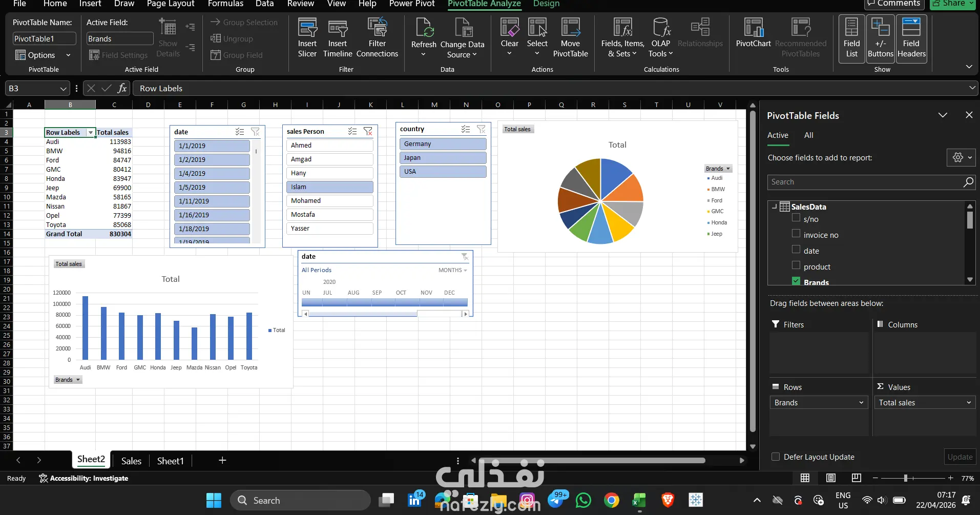Open Change Data Source

click(x=462, y=38)
